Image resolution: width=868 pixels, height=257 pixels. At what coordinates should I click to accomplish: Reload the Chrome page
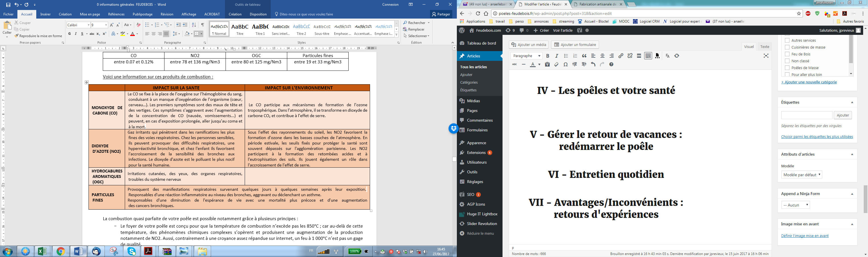pyautogui.click(x=478, y=13)
